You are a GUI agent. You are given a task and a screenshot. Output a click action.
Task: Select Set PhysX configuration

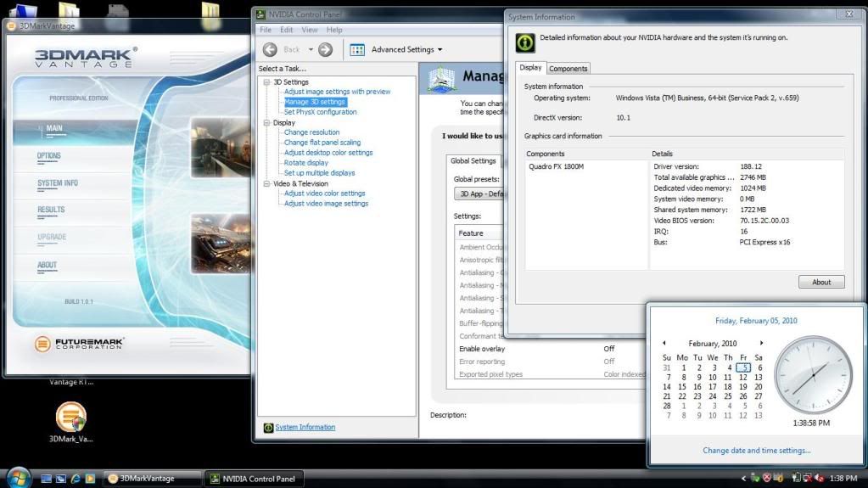click(320, 112)
